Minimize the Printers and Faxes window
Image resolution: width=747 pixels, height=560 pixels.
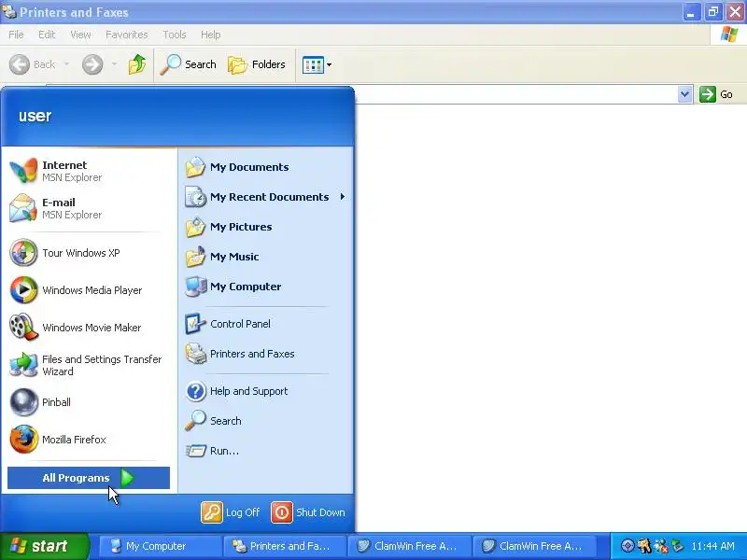click(691, 12)
